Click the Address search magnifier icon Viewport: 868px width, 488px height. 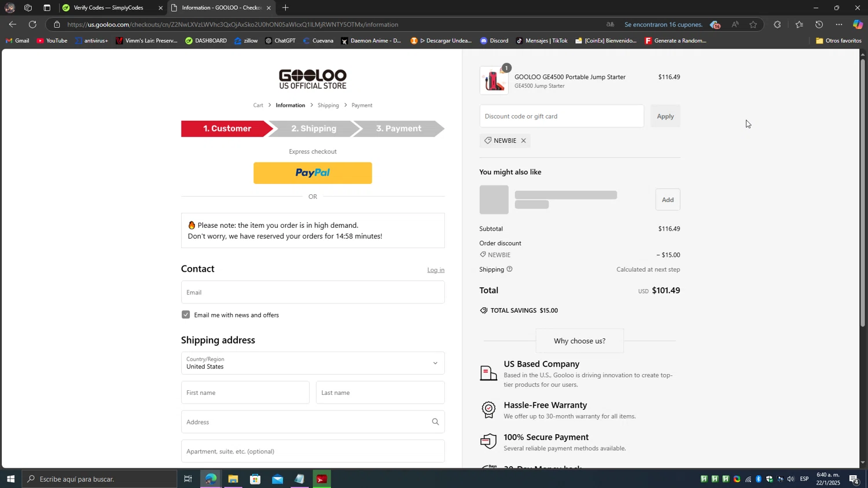435,422
